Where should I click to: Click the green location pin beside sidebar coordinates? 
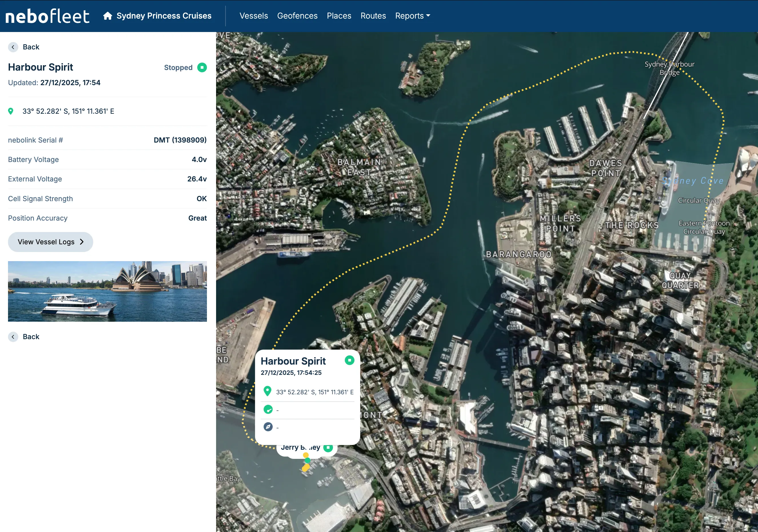[x=11, y=111]
